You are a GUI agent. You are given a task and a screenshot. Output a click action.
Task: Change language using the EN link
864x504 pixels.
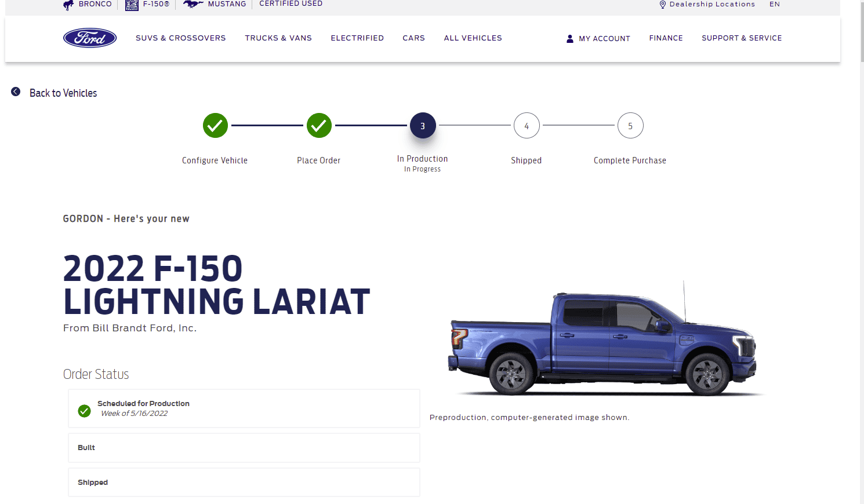pyautogui.click(x=775, y=4)
